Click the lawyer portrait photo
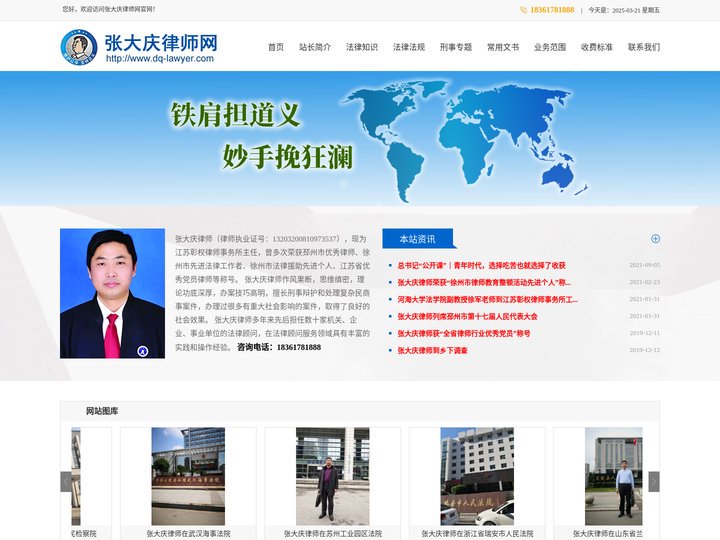The image size is (720, 540). coord(112,293)
